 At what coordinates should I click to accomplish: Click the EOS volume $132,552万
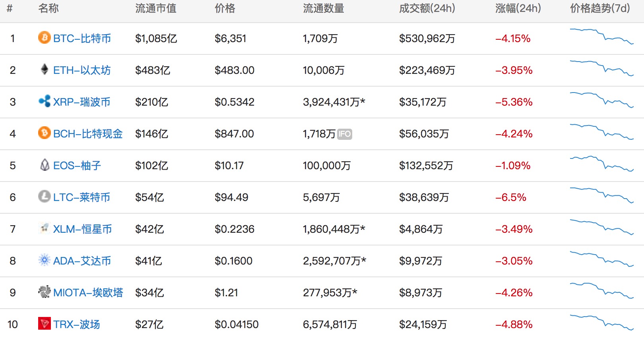426,166
